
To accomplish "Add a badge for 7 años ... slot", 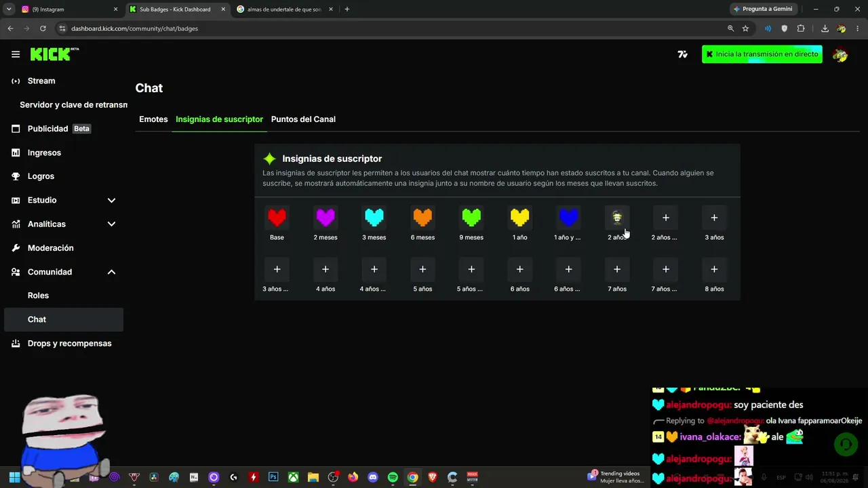I will click(x=666, y=269).
